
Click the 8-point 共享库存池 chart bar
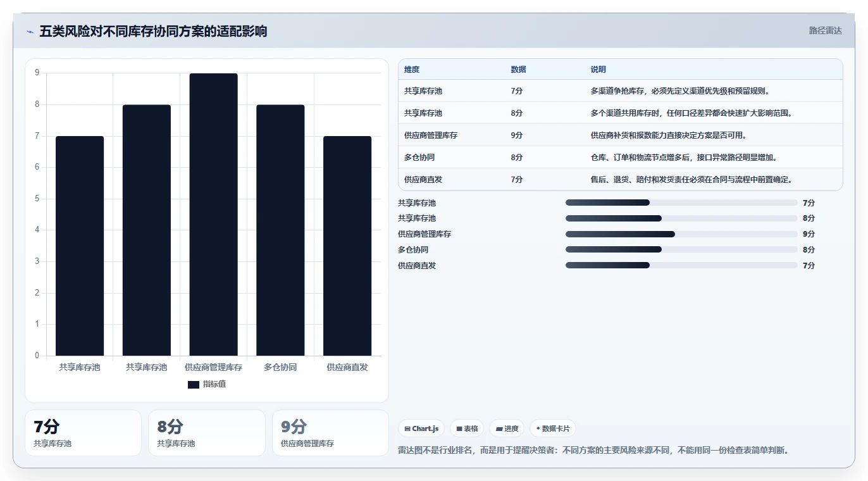coord(147,230)
